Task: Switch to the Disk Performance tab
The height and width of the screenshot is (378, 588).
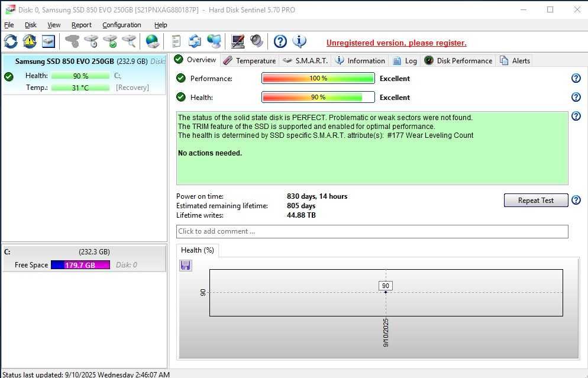Action: click(x=458, y=61)
